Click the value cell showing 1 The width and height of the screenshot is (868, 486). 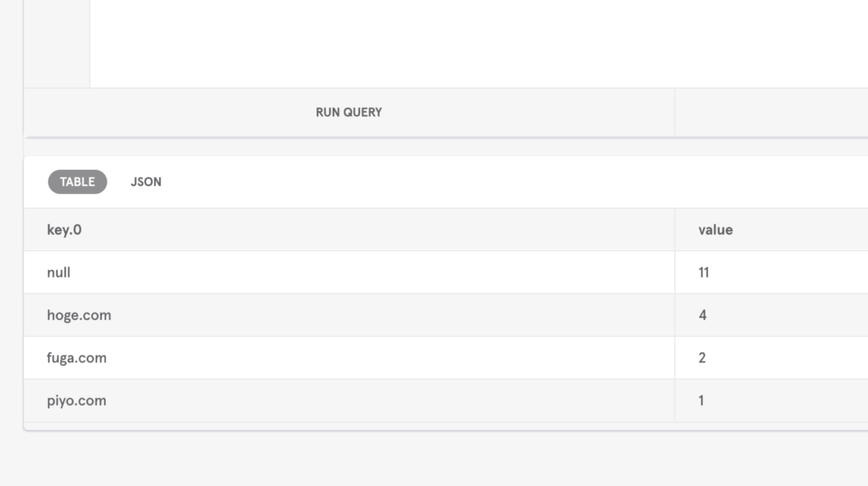click(702, 400)
